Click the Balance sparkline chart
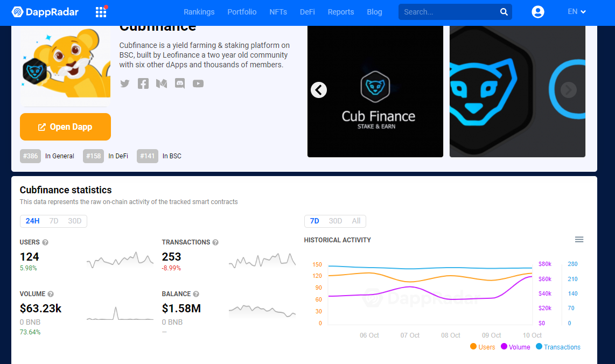This screenshot has height=364, width=615. pos(262,311)
